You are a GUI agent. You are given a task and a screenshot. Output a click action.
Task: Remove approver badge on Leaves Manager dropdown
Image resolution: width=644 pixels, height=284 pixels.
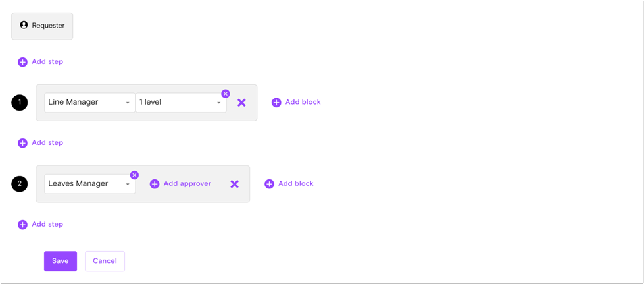pyautogui.click(x=134, y=175)
